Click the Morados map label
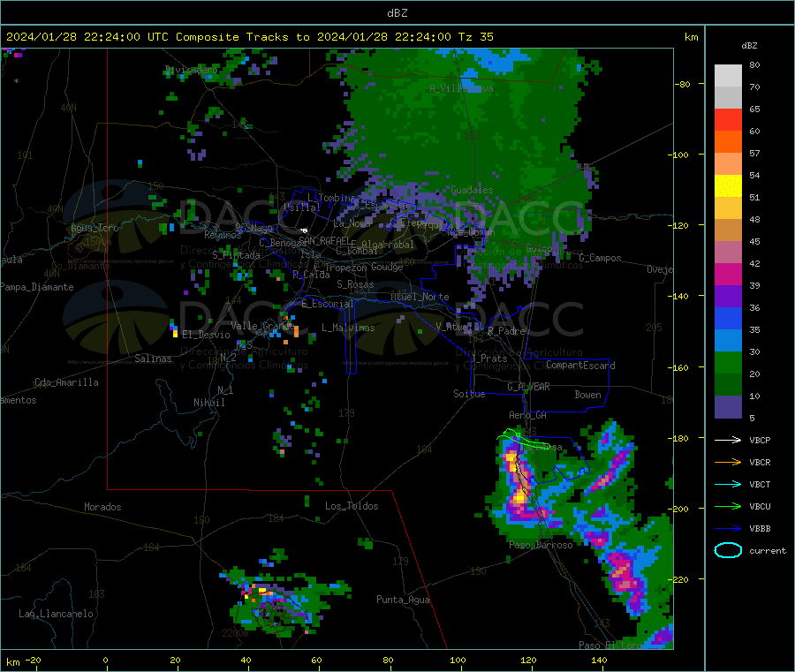795x672 pixels. point(102,507)
